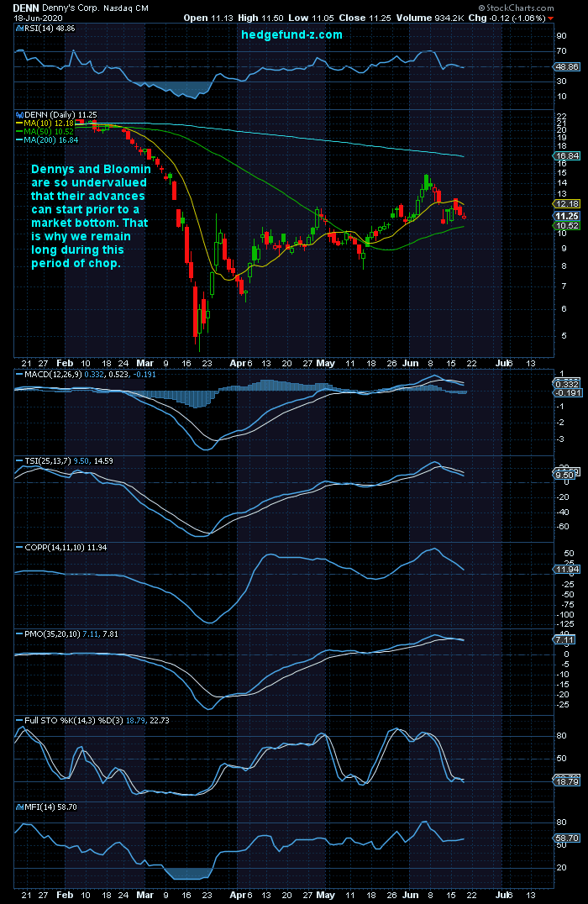This screenshot has height=904, width=588.
Task: Click the COPP(14,11,10) 11.94 legend
Action: pos(61,548)
